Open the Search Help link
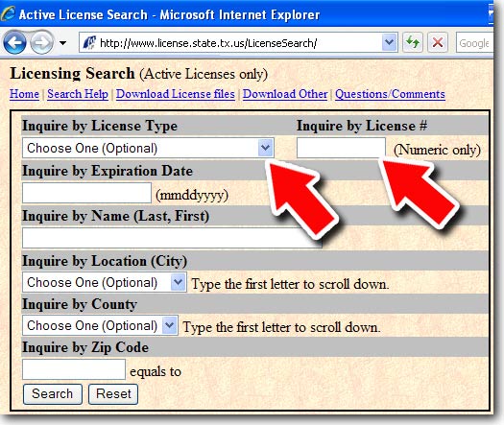This screenshot has width=504, height=425. point(78,94)
